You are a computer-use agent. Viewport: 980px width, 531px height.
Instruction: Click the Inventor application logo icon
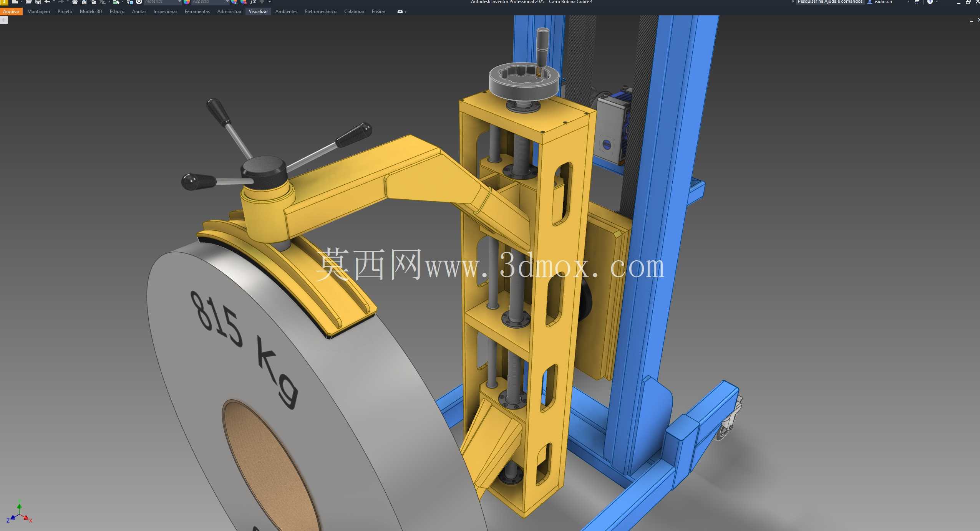pyautogui.click(x=4, y=2)
